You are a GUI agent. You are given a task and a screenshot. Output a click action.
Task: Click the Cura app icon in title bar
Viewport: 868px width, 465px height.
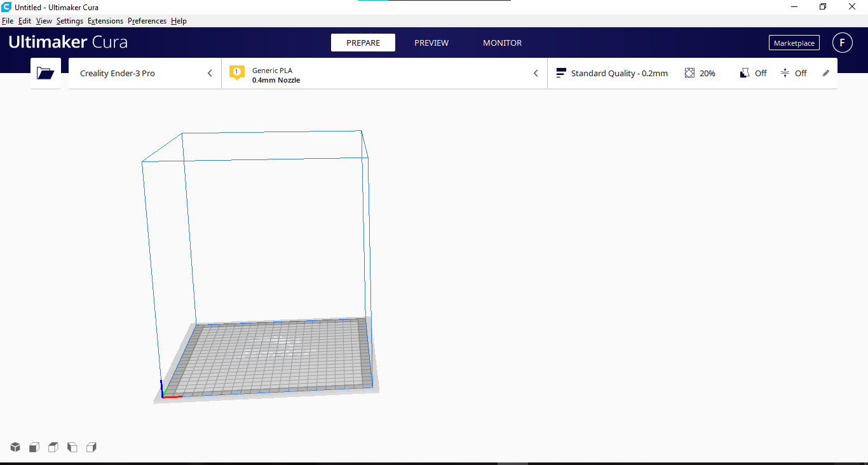[6, 7]
